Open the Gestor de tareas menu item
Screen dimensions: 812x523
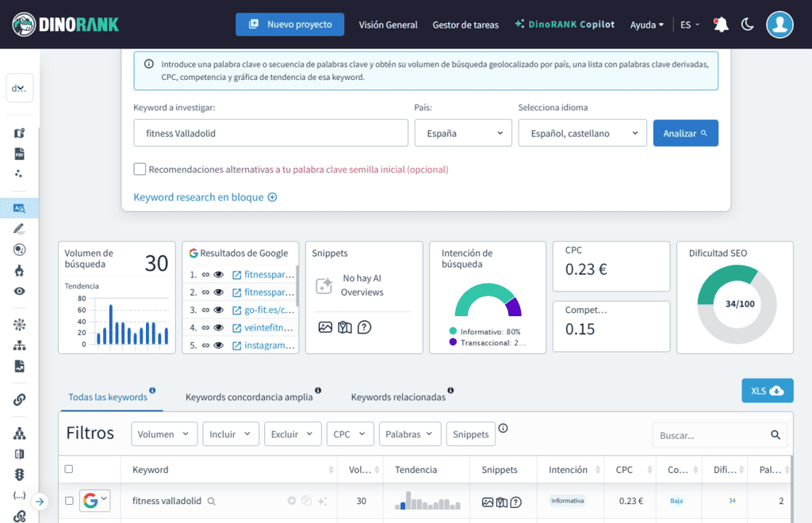coord(465,25)
